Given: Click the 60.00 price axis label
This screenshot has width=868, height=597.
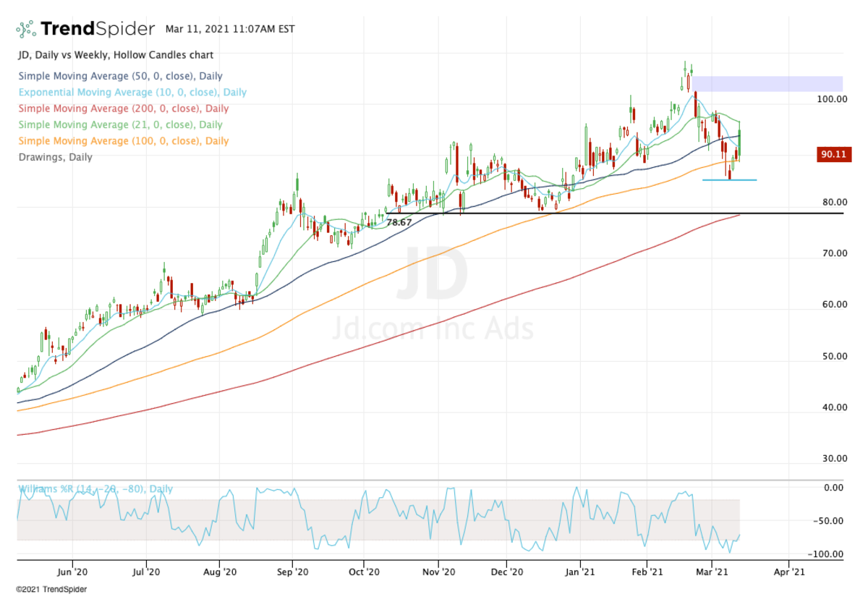Looking at the screenshot, I should 834,305.
